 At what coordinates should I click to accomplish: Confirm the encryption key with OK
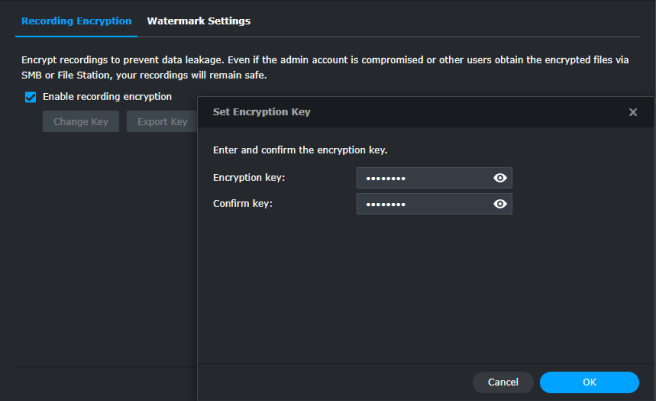pos(589,382)
